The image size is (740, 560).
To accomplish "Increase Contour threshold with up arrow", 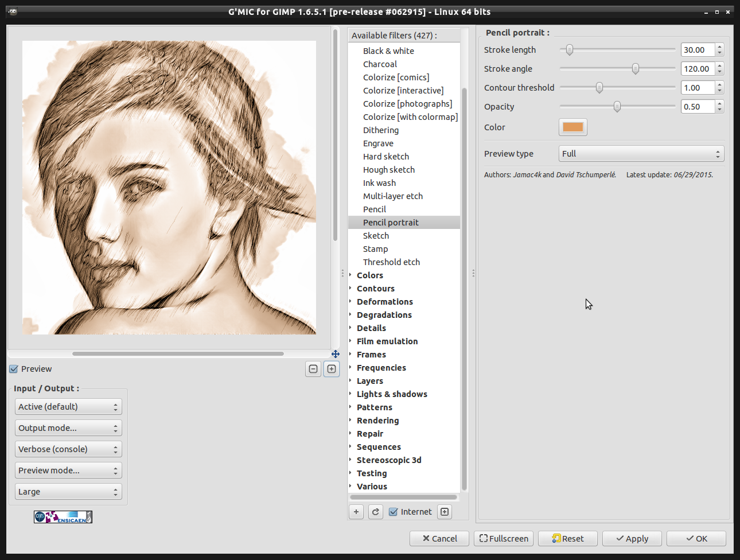I will click(x=720, y=85).
